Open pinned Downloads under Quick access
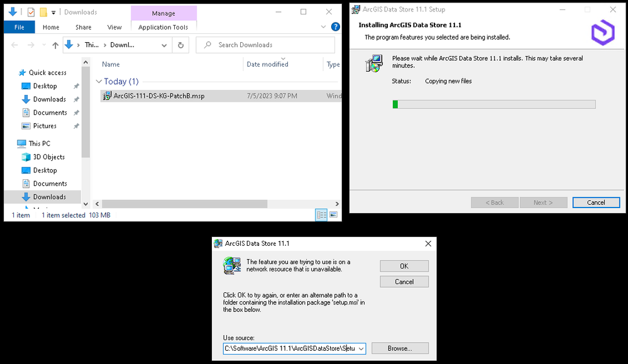This screenshot has height=364, width=628. coord(49,99)
